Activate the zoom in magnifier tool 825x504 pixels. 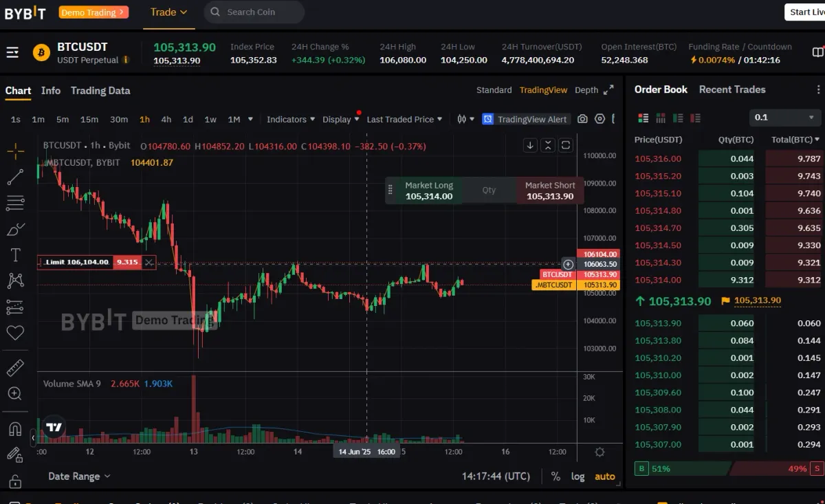(x=15, y=394)
